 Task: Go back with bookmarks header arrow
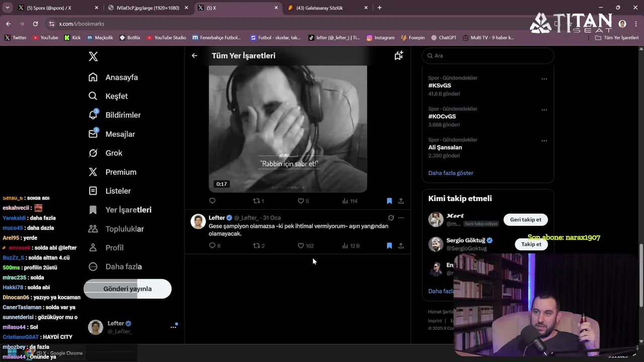point(195,56)
